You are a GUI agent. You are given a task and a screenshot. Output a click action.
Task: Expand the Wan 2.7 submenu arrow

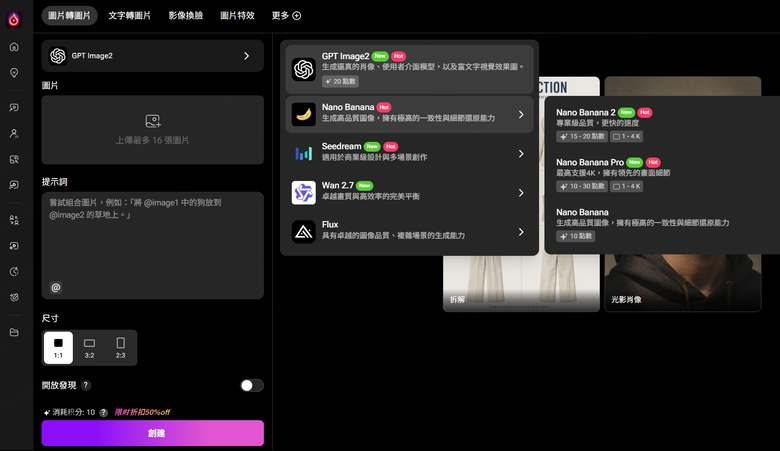[x=521, y=192]
